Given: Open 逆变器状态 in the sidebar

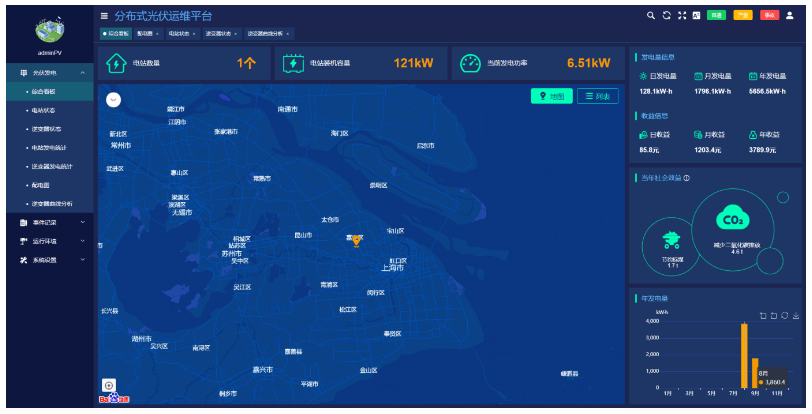Looking at the screenshot, I should pyautogui.click(x=46, y=129).
